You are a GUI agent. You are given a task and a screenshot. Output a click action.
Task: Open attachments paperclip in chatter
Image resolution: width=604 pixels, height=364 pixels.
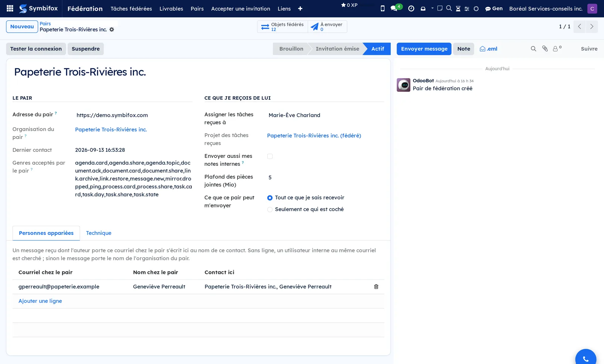point(545,49)
